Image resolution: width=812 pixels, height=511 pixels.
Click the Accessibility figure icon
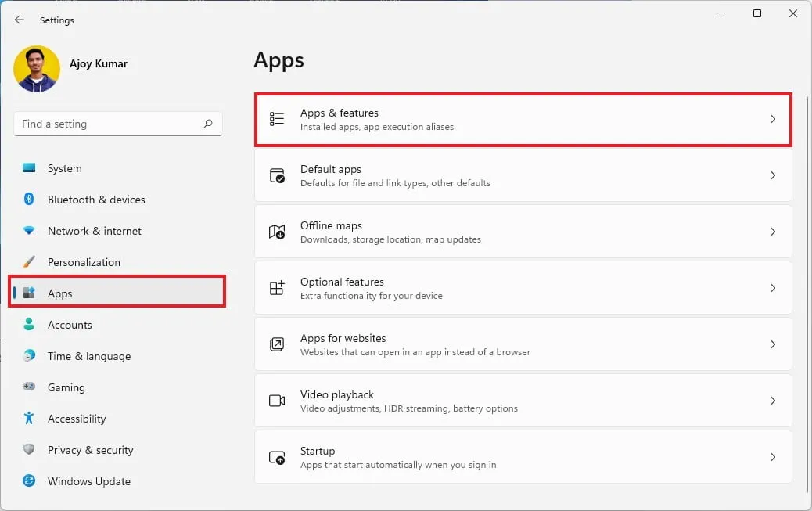[29, 419]
